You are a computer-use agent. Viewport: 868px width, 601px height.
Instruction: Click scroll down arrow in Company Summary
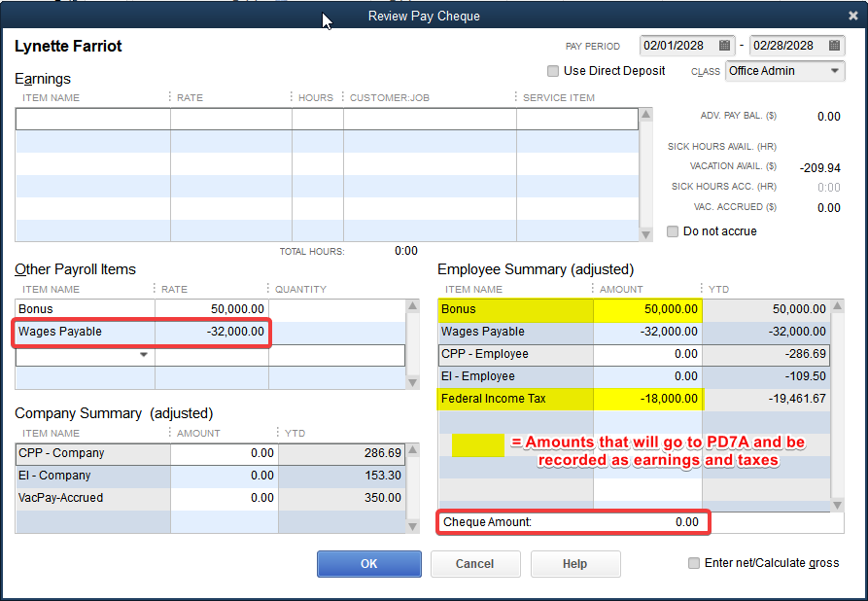(x=412, y=526)
